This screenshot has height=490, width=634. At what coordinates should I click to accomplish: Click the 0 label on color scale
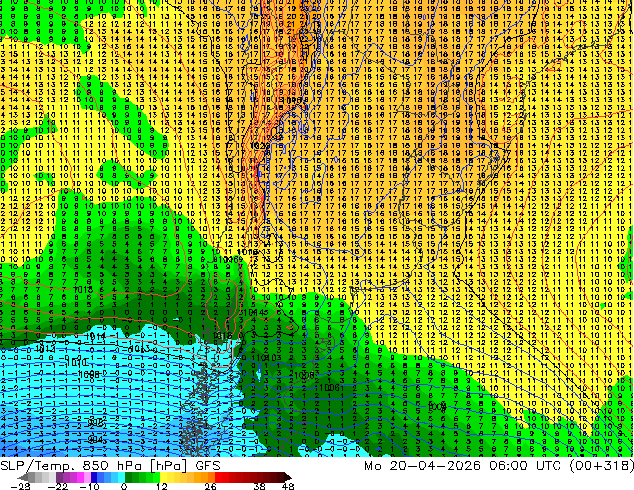coord(124,486)
